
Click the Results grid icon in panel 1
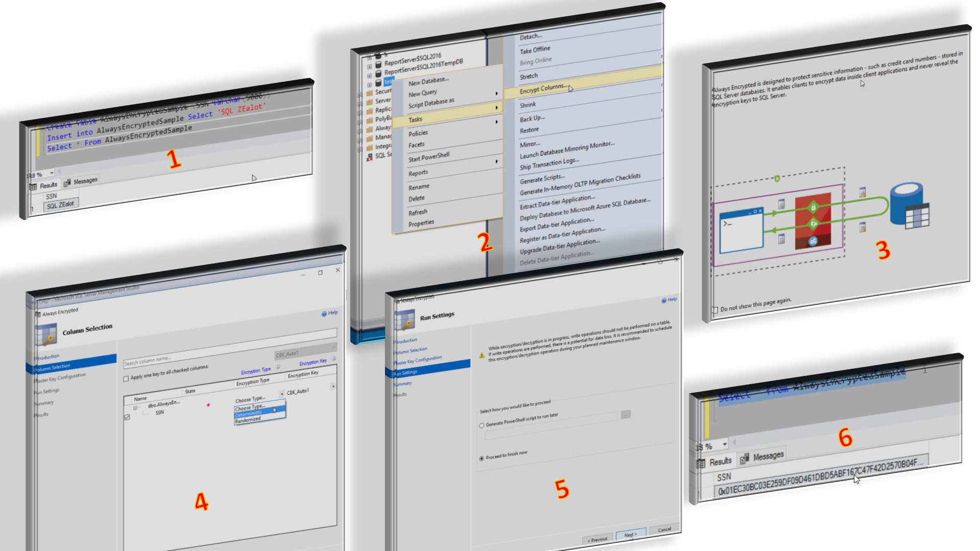[33, 186]
